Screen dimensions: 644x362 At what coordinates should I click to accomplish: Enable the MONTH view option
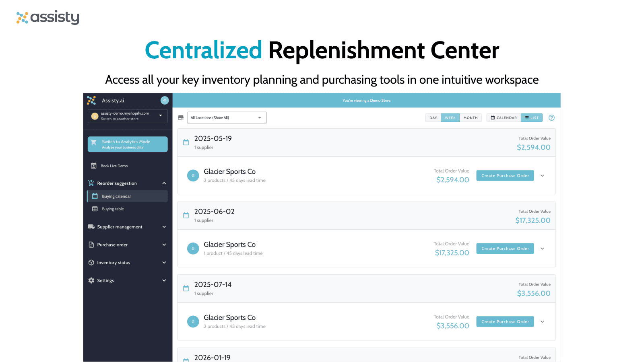[471, 117]
